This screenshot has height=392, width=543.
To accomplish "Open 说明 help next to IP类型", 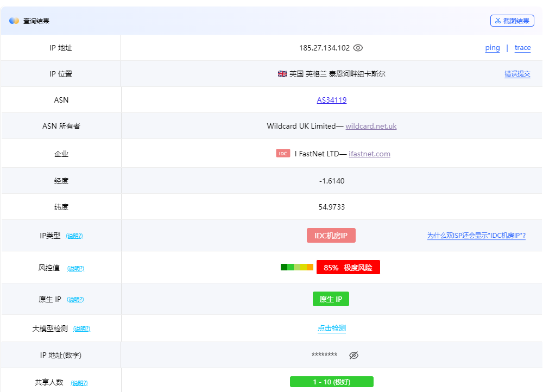I will (x=74, y=236).
